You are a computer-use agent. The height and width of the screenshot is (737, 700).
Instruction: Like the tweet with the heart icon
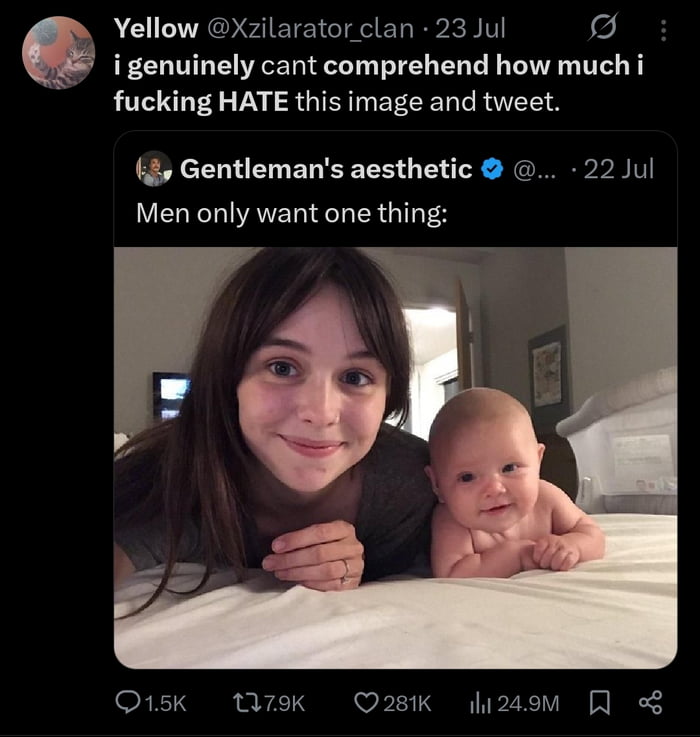pos(367,703)
